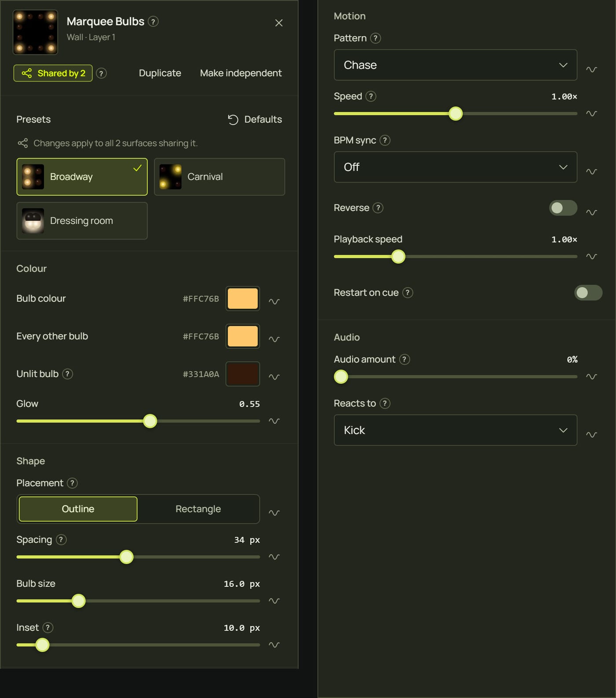Select Outline placement option

pos(78,509)
